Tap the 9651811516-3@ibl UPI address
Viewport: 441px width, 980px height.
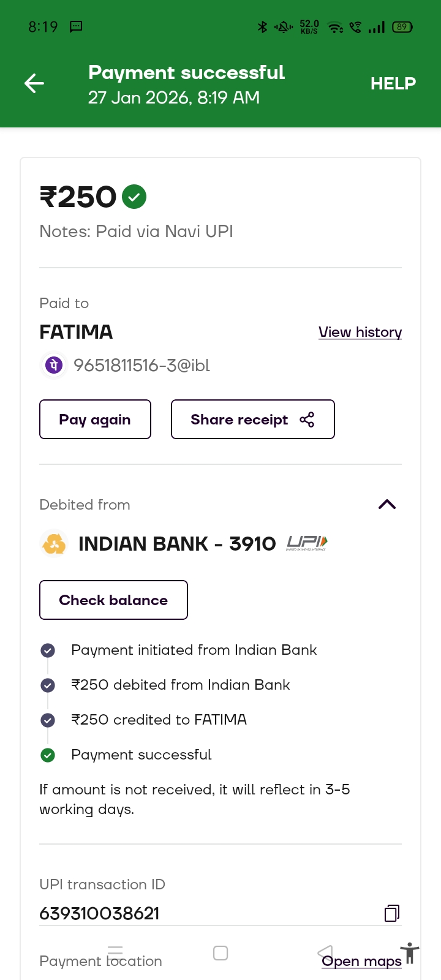(141, 366)
